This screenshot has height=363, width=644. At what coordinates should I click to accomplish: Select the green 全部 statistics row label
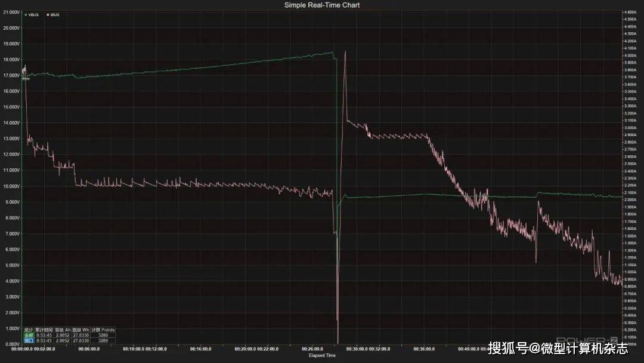pos(28,335)
